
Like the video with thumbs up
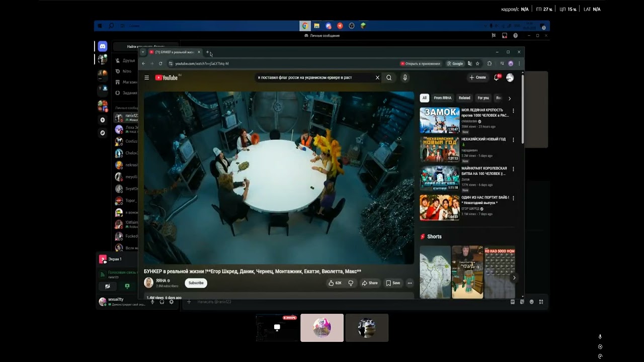coord(335,283)
